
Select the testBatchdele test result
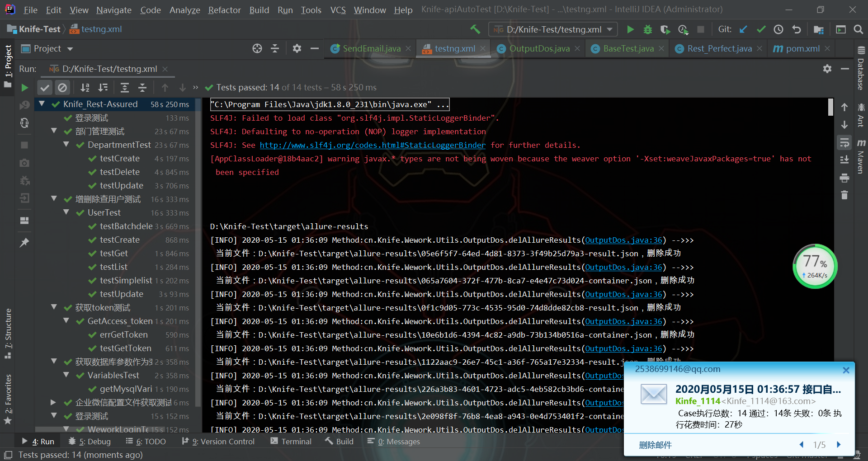(x=126, y=226)
